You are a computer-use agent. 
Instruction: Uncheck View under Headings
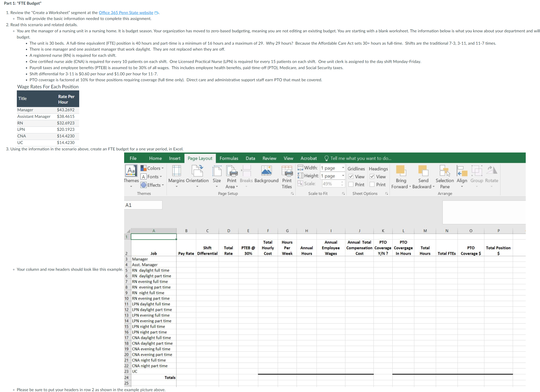click(x=372, y=177)
